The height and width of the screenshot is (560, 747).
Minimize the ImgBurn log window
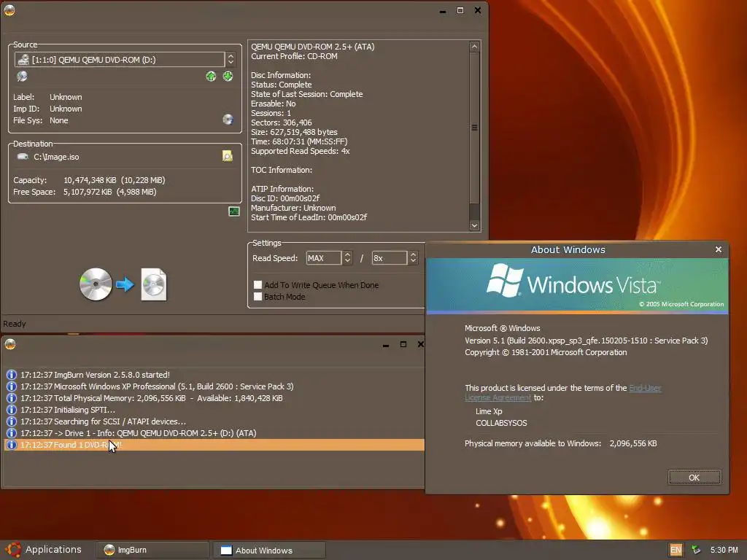(386, 344)
